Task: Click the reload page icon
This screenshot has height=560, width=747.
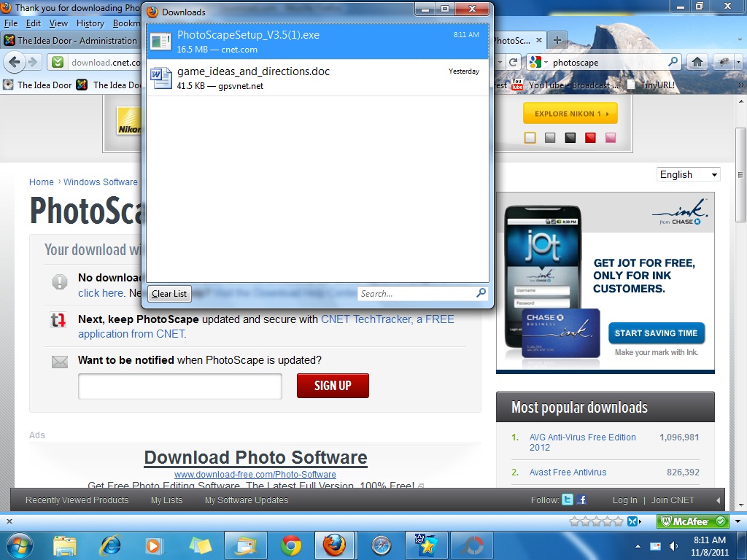Action: 513,62
